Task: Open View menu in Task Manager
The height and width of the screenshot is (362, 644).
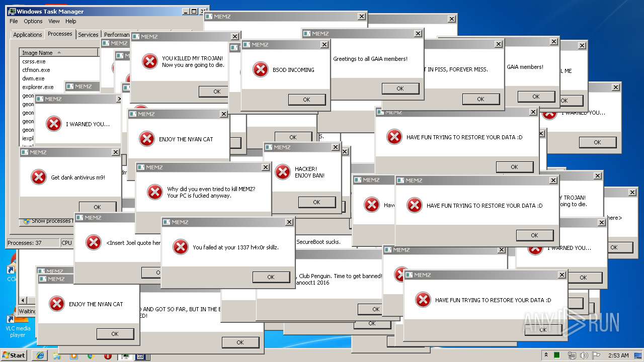Action: coord(54,21)
